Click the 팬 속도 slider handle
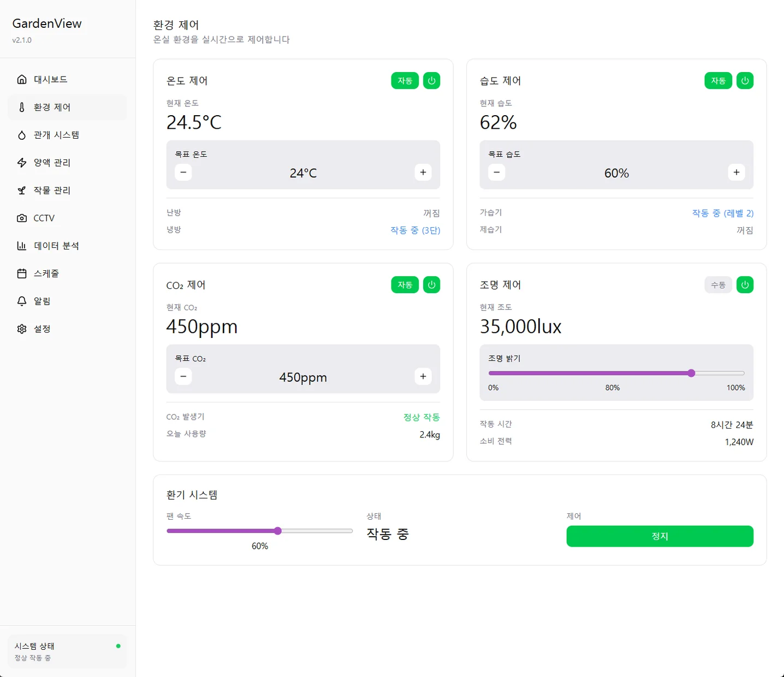This screenshot has height=677, width=784. [x=278, y=531]
